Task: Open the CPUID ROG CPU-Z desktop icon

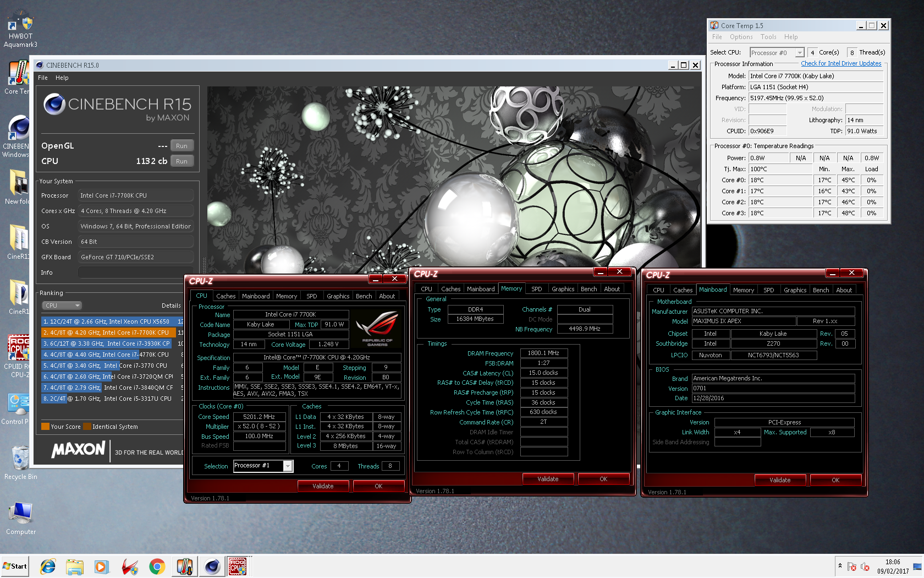Action: click(x=18, y=356)
